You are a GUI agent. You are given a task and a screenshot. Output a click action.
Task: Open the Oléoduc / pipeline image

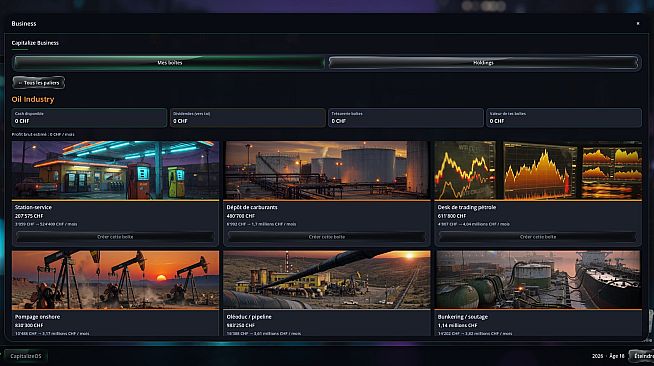pos(327,280)
